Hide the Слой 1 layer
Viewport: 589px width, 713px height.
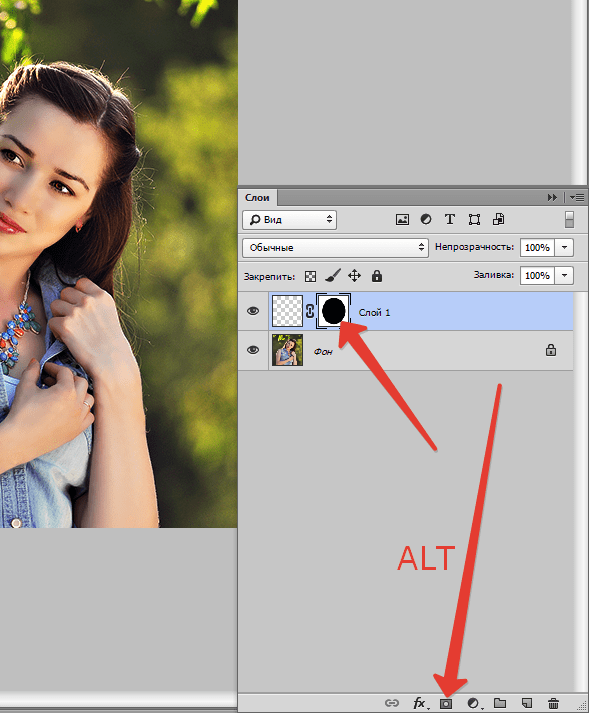[x=253, y=311]
